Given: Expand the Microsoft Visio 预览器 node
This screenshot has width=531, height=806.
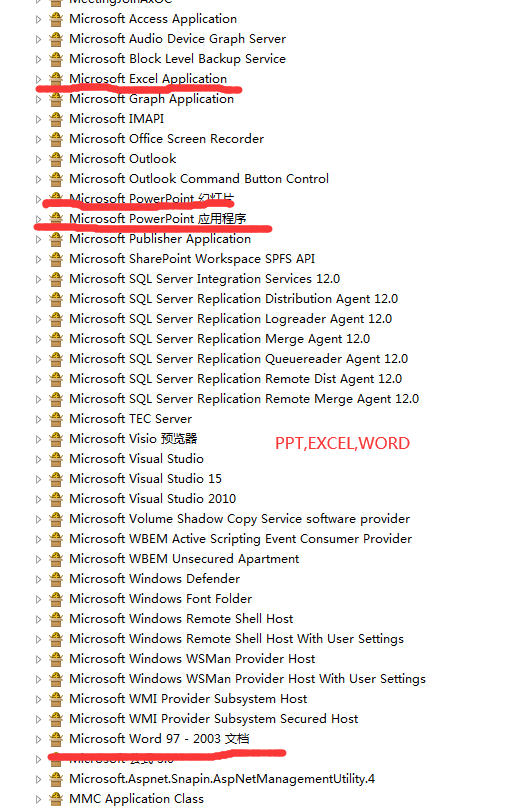Looking at the screenshot, I should pos(38,439).
